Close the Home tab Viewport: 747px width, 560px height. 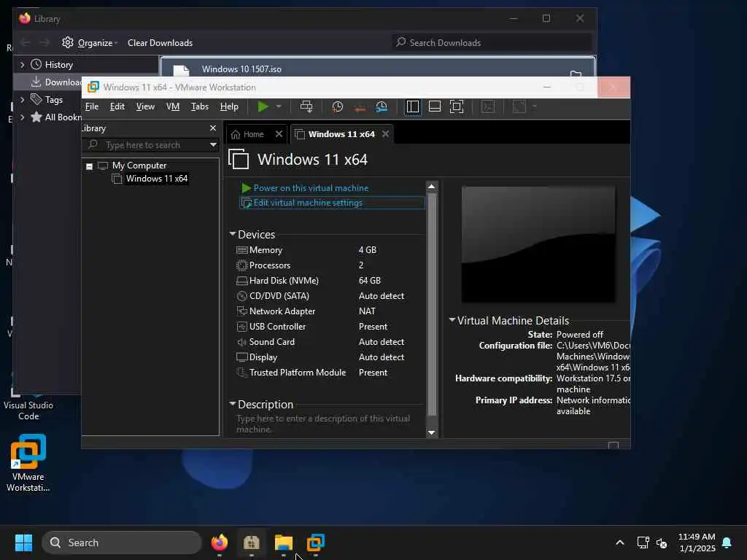[x=279, y=134]
